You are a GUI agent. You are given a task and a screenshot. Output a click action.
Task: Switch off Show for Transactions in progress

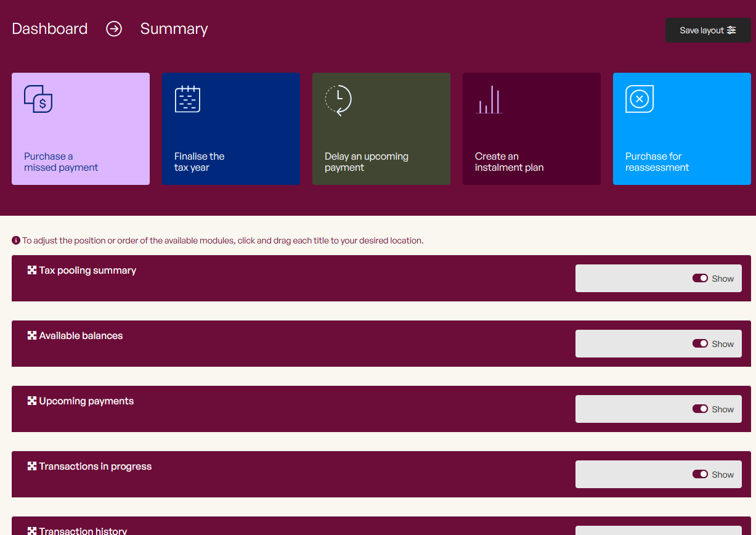click(x=700, y=474)
